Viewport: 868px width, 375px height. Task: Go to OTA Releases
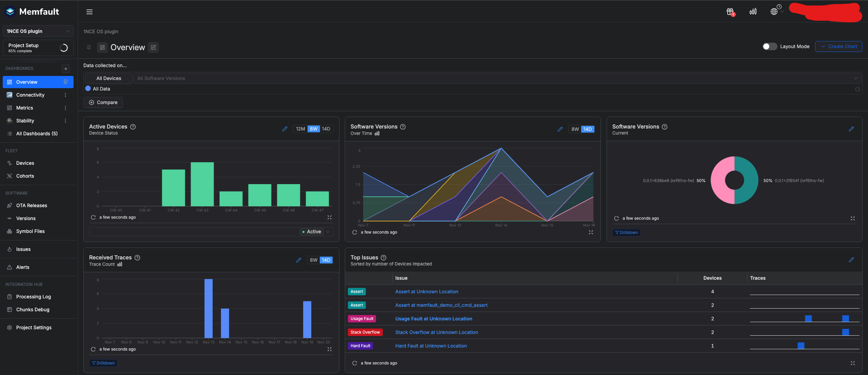tap(32, 205)
